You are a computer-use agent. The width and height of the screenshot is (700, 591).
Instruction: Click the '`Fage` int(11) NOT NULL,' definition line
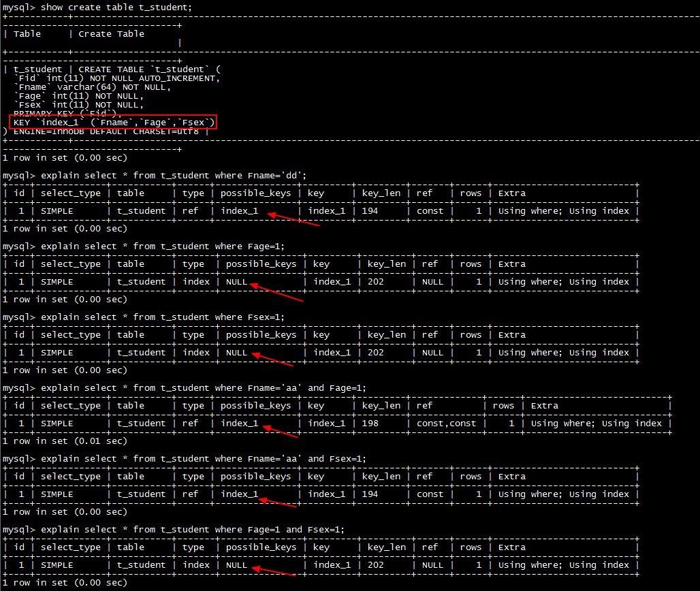tap(78, 96)
